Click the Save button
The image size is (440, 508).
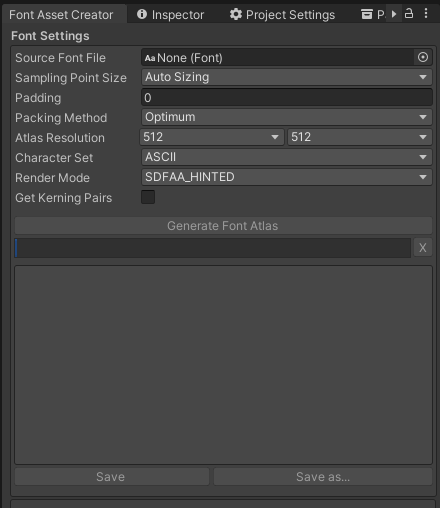[112, 477]
